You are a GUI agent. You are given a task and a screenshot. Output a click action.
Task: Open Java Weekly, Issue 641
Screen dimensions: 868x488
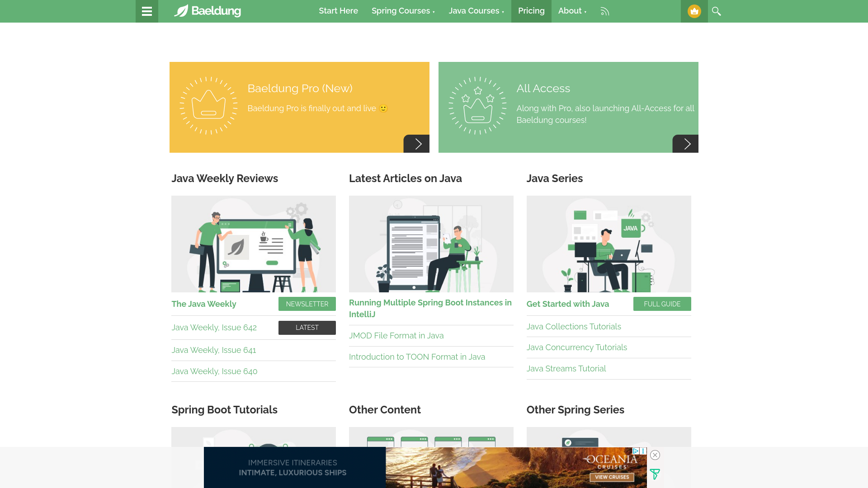tap(214, 350)
